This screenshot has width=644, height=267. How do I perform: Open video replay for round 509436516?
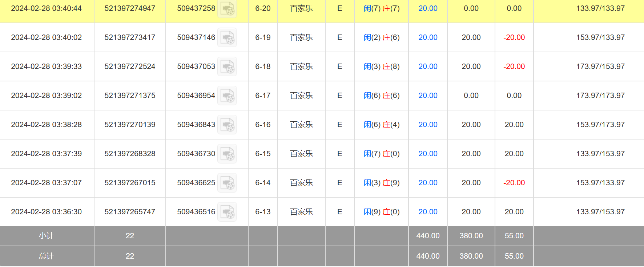coord(227,212)
